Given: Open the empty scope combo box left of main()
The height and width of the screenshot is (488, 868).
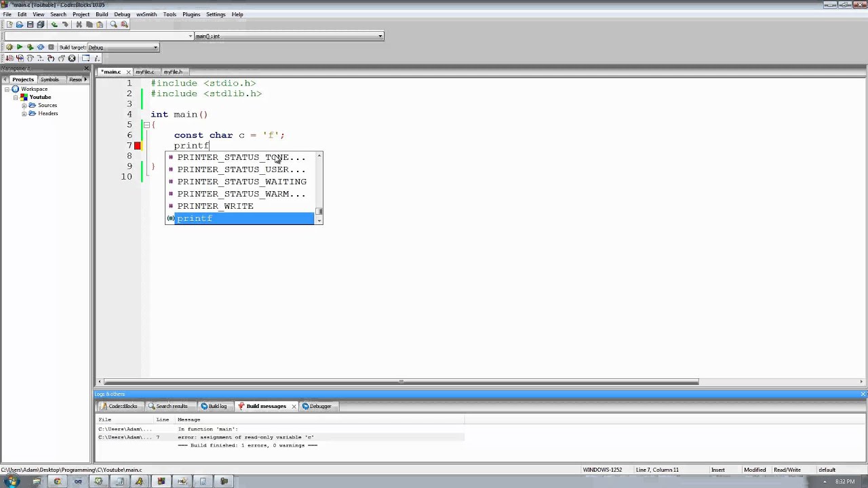Looking at the screenshot, I should [99, 36].
